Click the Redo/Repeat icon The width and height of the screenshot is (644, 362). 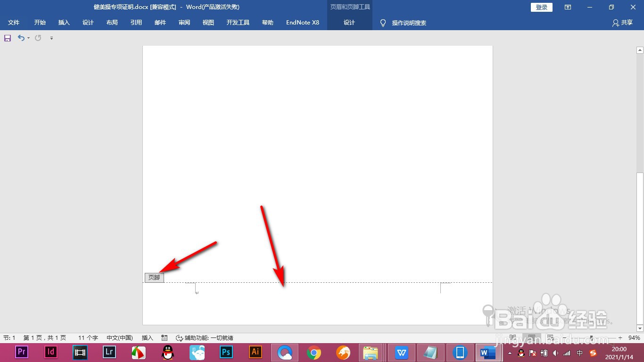(x=38, y=38)
